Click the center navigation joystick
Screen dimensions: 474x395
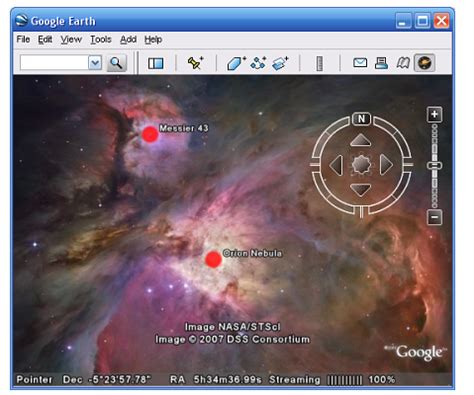point(361,165)
